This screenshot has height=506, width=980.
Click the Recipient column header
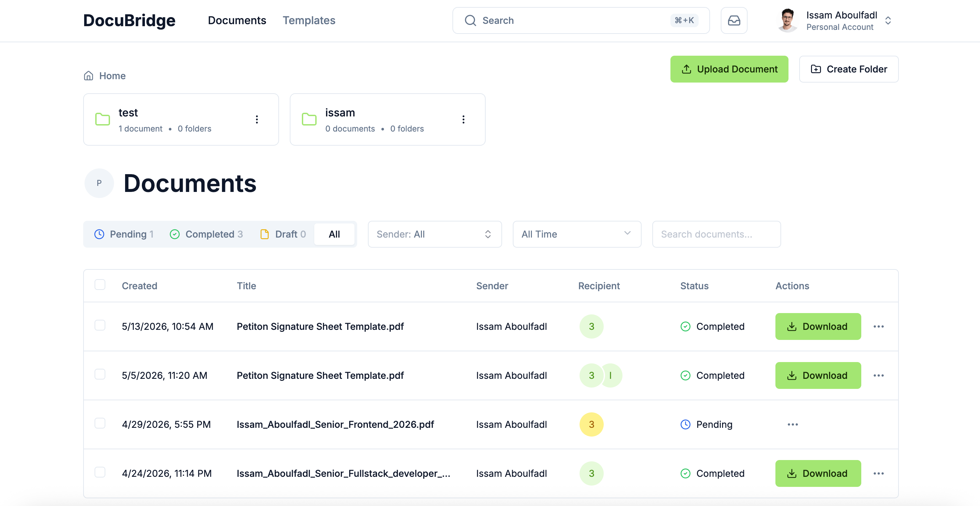pyautogui.click(x=599, y=286)
